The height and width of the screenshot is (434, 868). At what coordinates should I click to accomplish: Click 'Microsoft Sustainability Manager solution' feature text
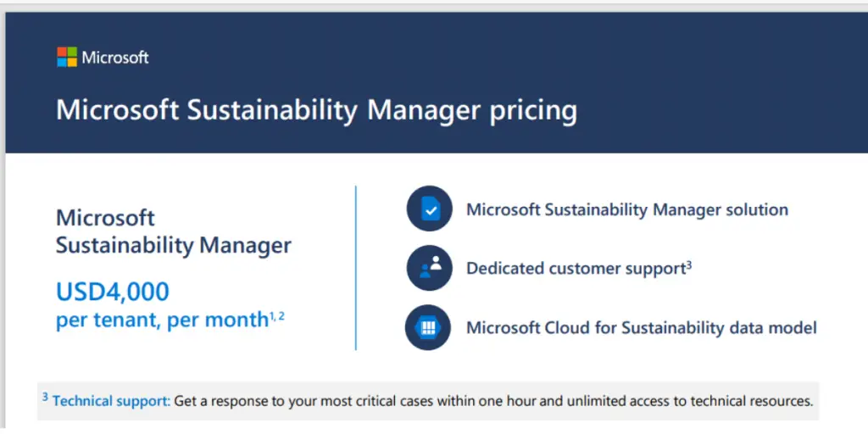[627, 209]
